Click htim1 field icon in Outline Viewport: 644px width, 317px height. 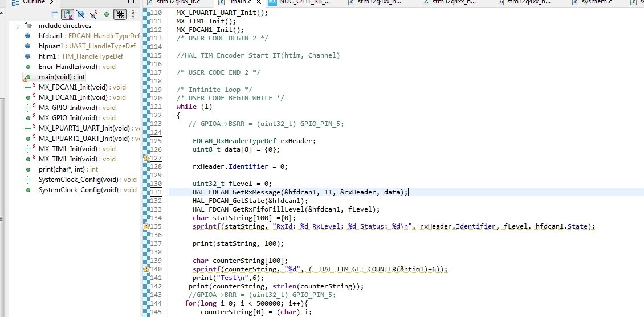coord(27,56)
